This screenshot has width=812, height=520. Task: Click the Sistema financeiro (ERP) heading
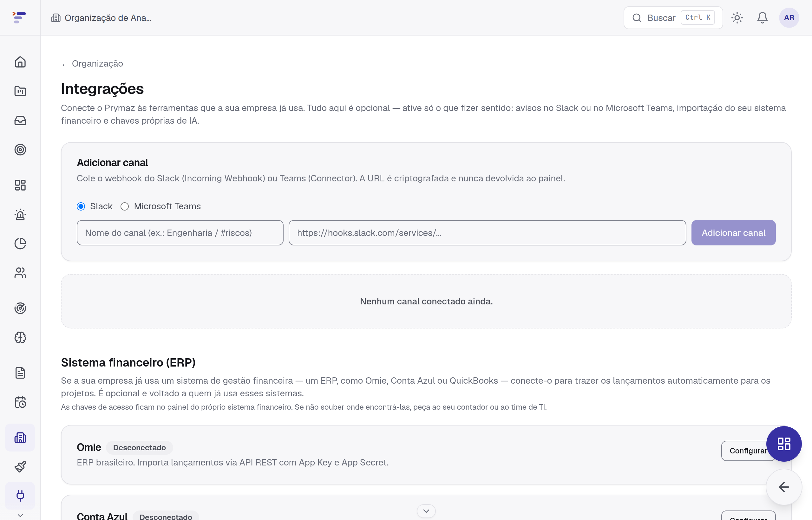(128, 362)
